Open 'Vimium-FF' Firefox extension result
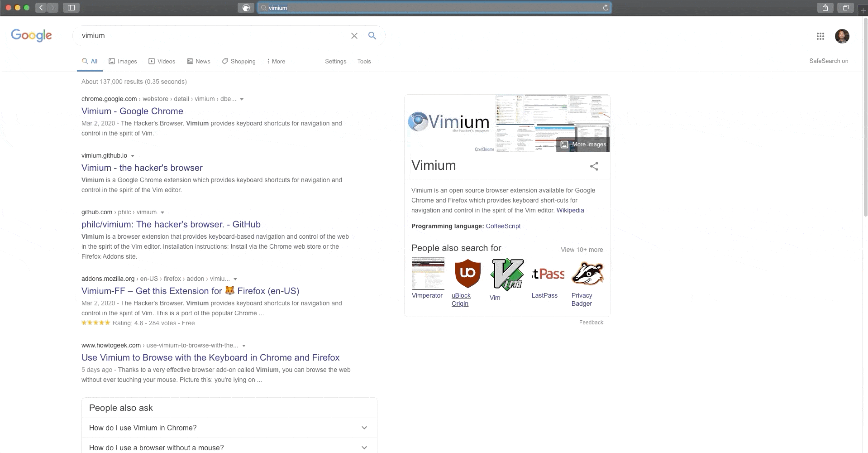This screenshot has height=453, width=868. coord(190,291)
